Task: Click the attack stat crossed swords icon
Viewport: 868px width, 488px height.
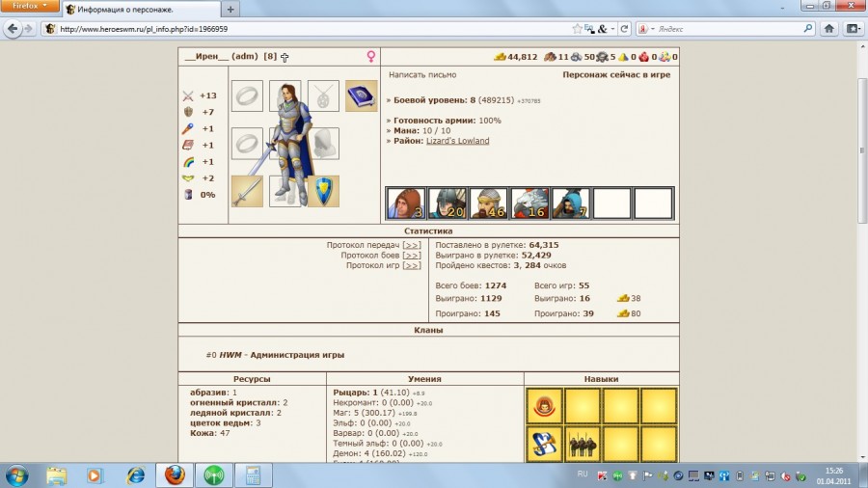Action: 188,95
